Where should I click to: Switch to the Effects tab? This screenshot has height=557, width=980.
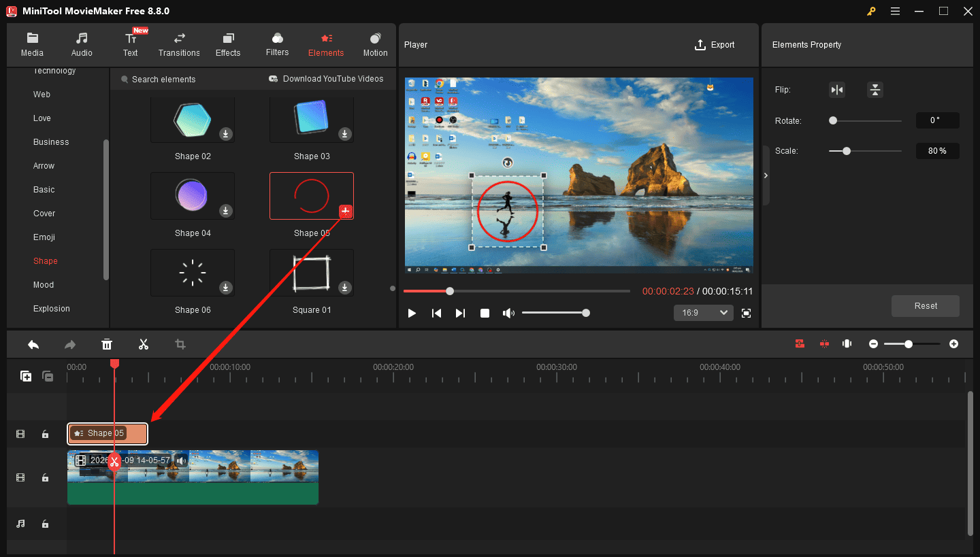coord(228,45)
